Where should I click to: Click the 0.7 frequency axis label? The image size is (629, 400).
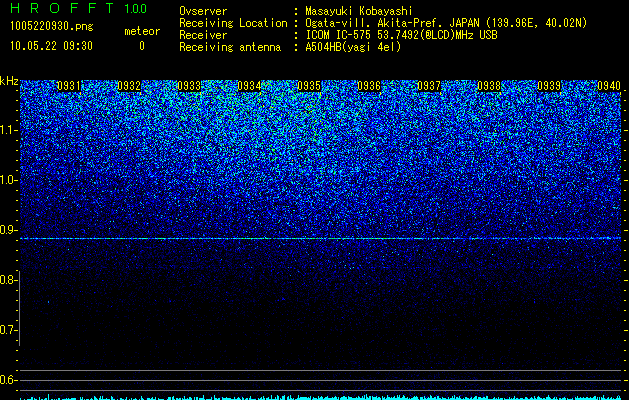coord(7,330)
